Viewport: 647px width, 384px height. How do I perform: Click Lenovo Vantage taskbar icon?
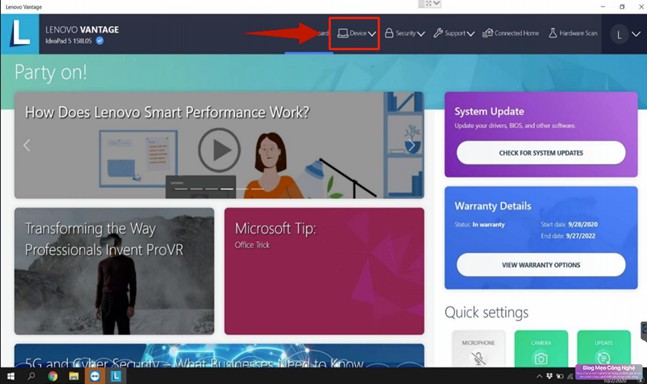click(x=116, y=376)
